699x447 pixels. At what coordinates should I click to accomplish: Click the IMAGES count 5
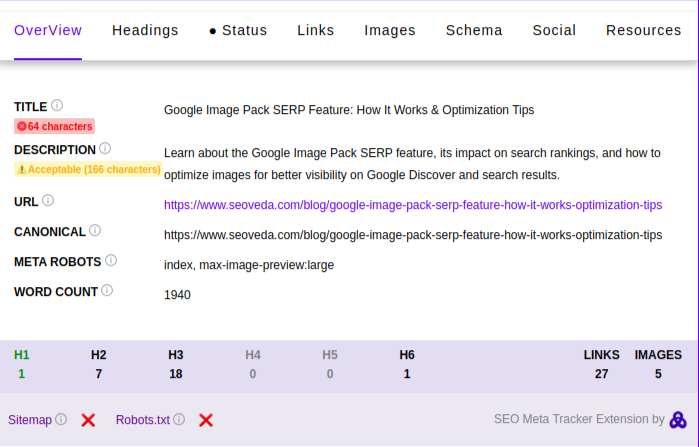(658, 374)
